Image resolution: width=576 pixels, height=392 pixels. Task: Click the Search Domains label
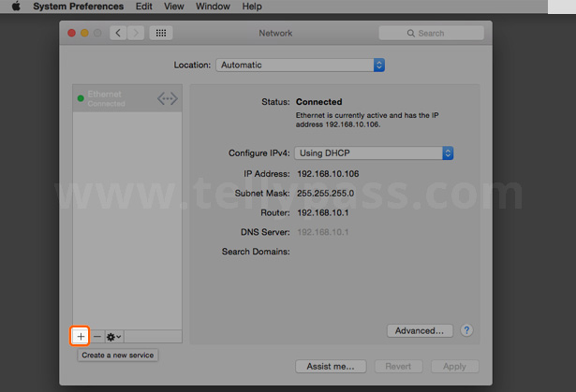pyautogui.click(x=256, y=252)
